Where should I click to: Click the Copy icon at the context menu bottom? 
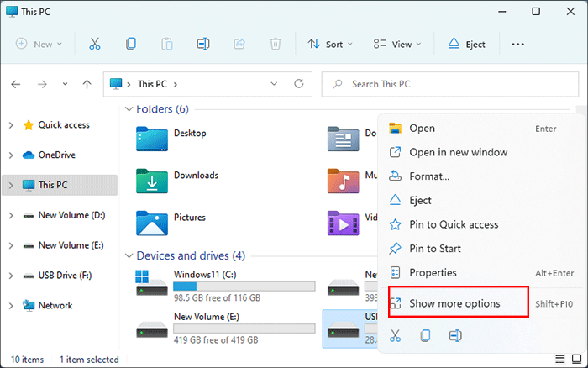(425, 335)
